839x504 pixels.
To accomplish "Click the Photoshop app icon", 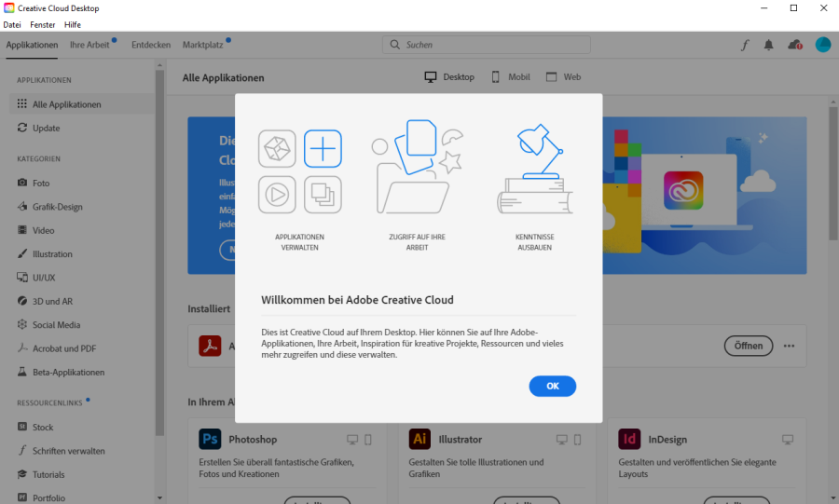I will click(210, 439).
